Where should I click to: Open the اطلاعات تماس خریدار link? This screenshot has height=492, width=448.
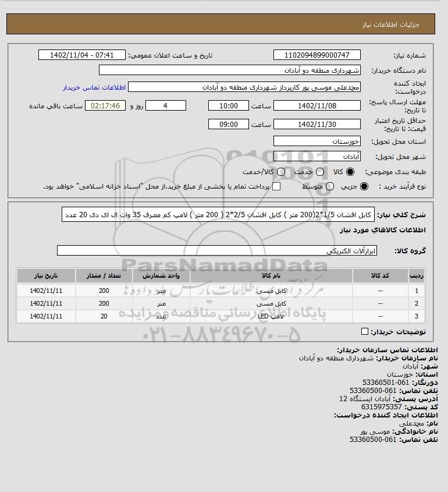[x=94, y=87]
